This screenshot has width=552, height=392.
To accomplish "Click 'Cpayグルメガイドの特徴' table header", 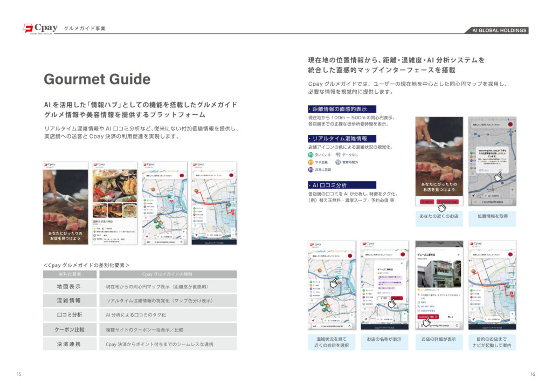I will (168, 274).
